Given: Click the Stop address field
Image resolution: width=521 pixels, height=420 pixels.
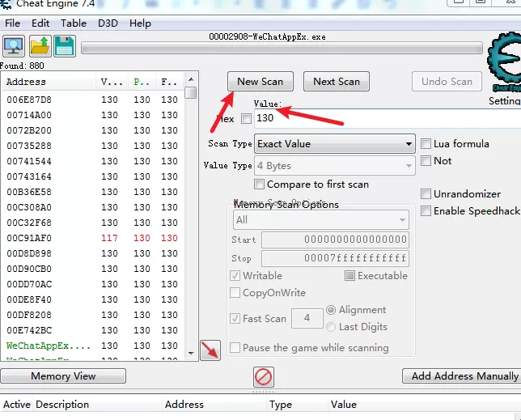Looking at the screenshot, I should tap(335, 258).
